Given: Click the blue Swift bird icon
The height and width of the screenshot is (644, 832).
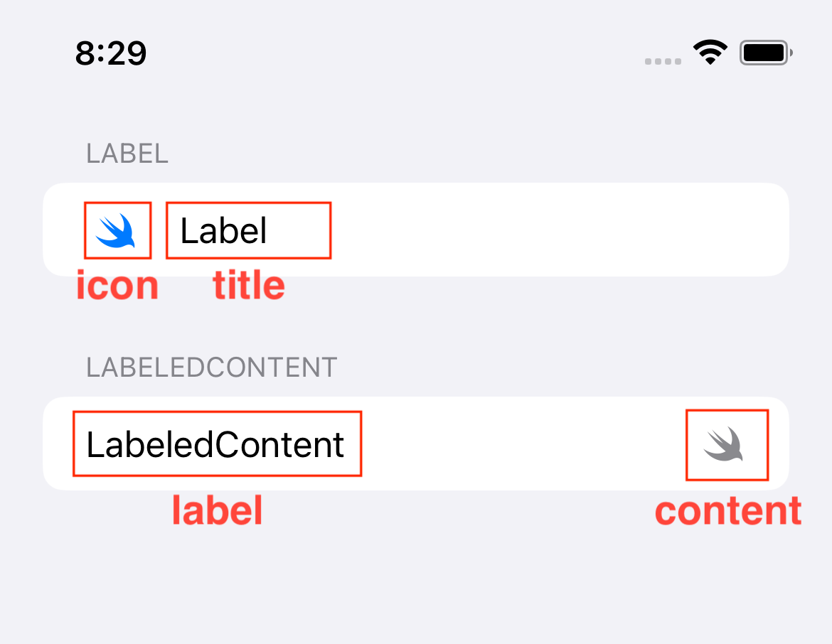Looking at the screenshot, I should click(115, 231).
